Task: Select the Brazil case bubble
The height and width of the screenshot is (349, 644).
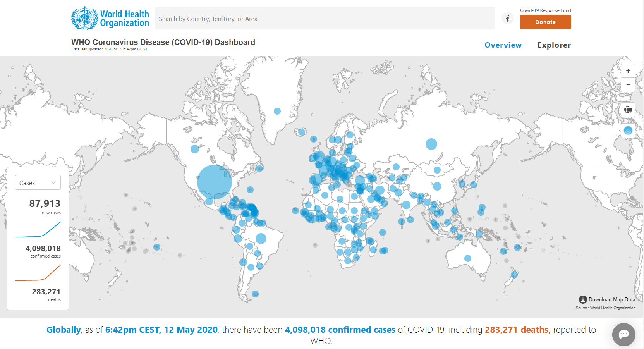Action: click(x=261, y=238)
